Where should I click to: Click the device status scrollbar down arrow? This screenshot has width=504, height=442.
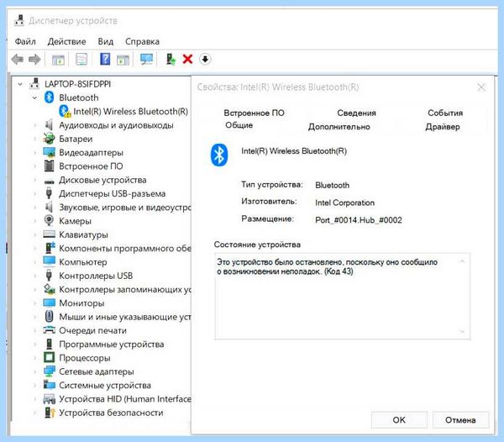(462, 331)
